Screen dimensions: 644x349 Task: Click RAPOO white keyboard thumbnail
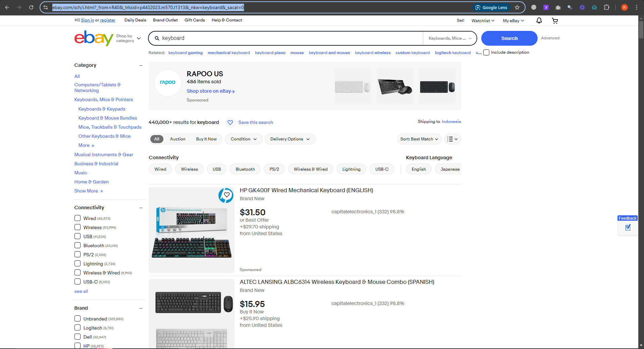click(352, 86)
